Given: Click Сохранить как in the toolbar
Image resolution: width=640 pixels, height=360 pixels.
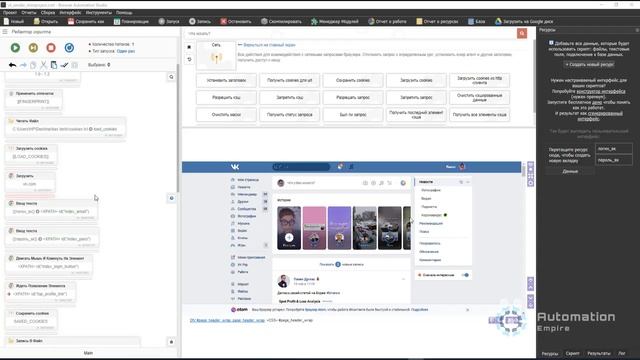Looking at the screenshot, I should click(86, 21).
